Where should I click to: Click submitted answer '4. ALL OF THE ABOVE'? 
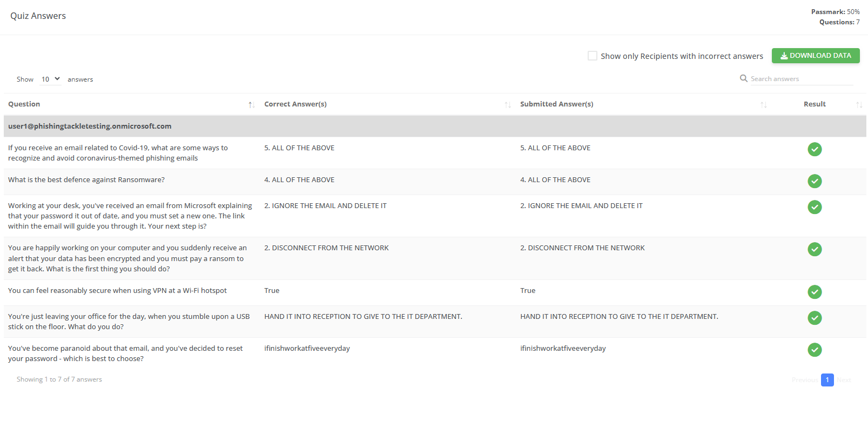coord(555,180)
